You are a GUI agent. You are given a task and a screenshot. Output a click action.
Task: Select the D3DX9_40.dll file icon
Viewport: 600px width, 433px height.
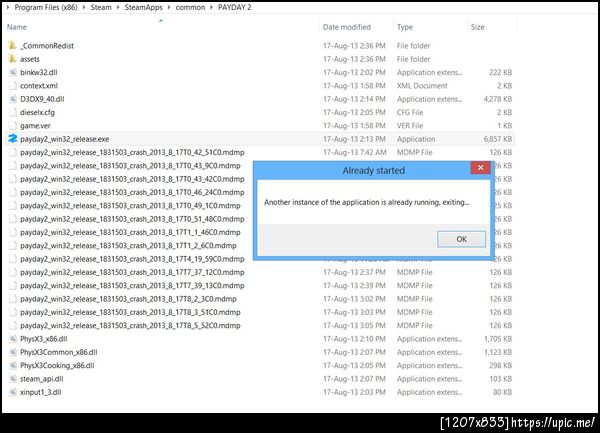tap(13, 99)
